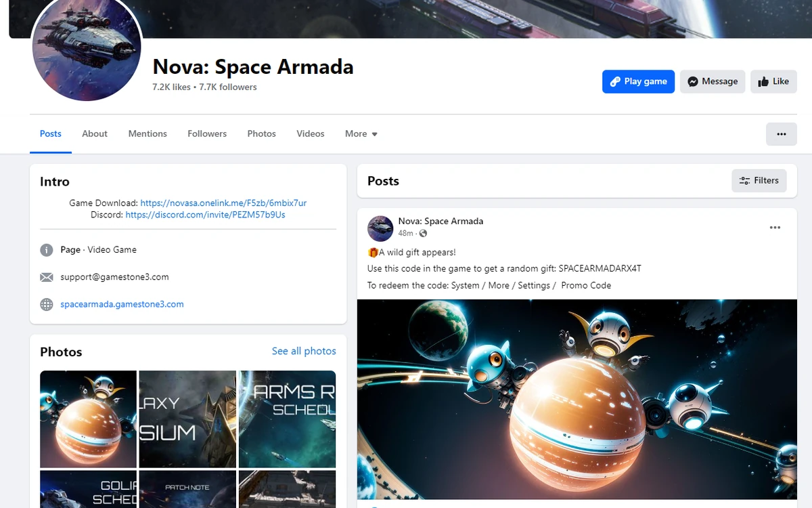Expand the More navigation dropdown
The height and width of the screenshot is (508, 812).
click(361, 133)
